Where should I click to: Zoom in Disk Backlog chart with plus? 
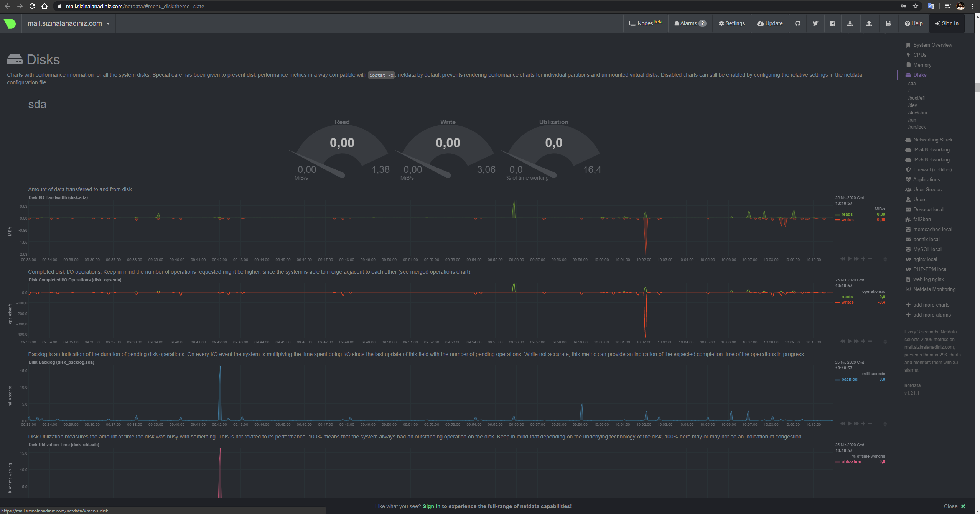(x=863, y=424)
